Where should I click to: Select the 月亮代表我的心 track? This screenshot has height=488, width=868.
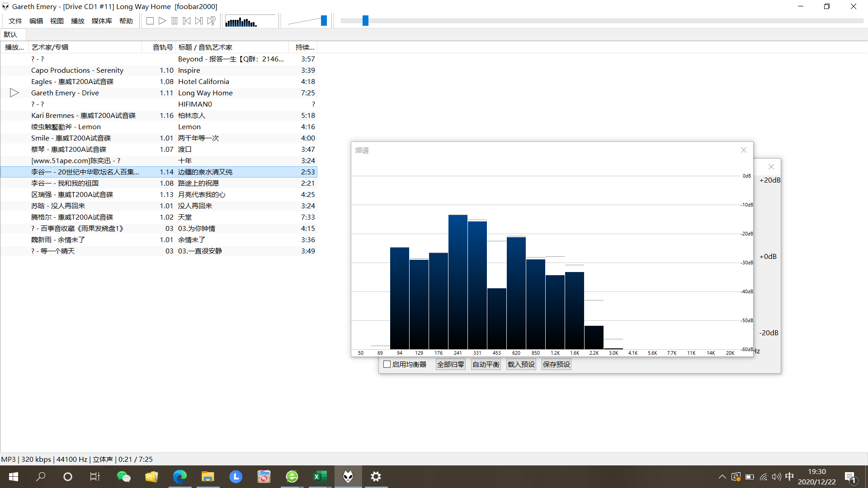159,194
